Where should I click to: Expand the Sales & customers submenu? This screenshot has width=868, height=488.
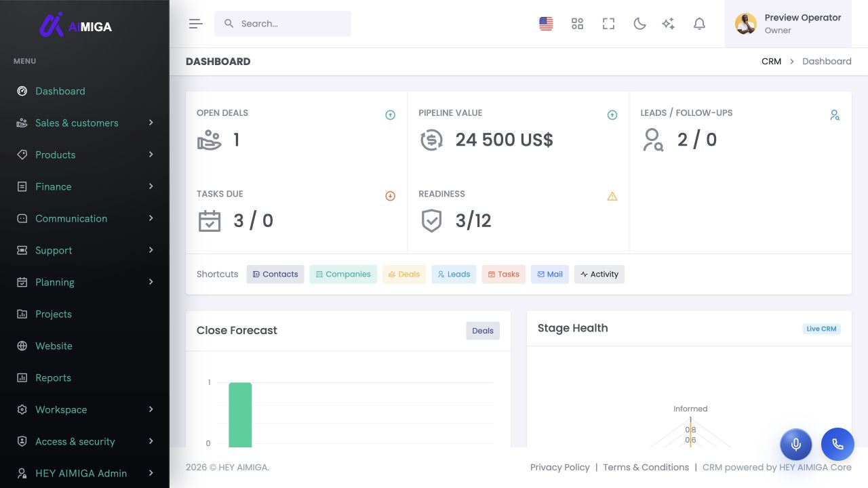pyautogui.click(x=85, y=123)
